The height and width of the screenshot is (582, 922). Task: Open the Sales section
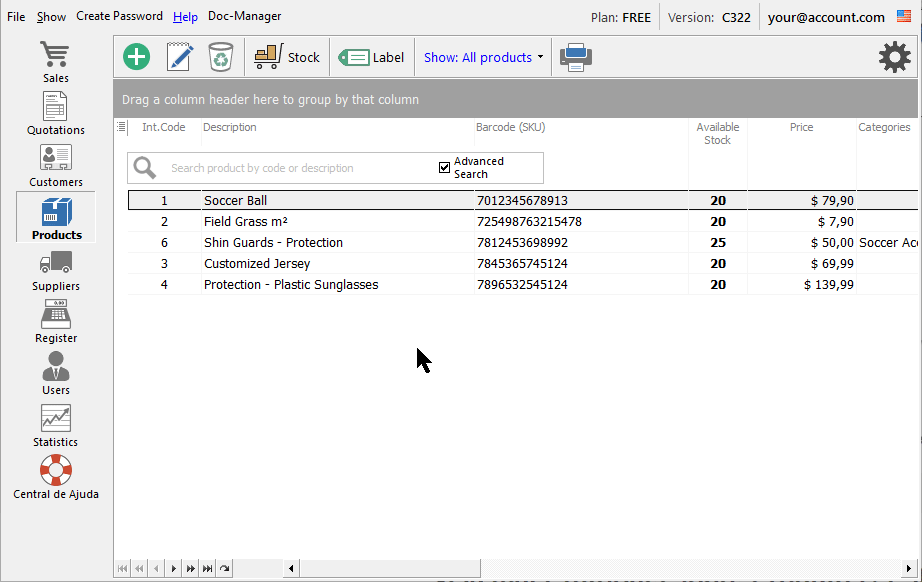[x=55, y=62]
